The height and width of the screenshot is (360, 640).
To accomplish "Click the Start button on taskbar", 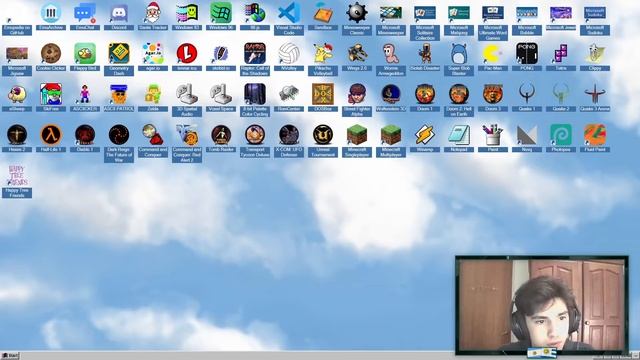I will click(10, 356).
